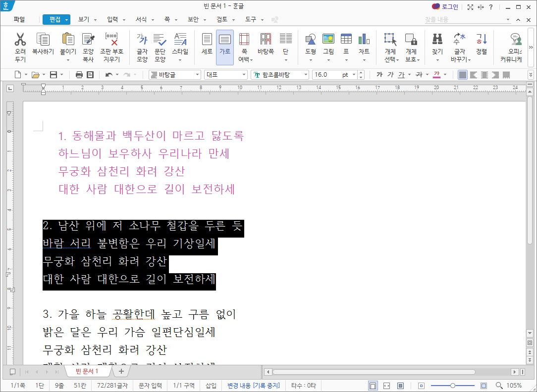Open the 서식 menu

coord(145,19)
